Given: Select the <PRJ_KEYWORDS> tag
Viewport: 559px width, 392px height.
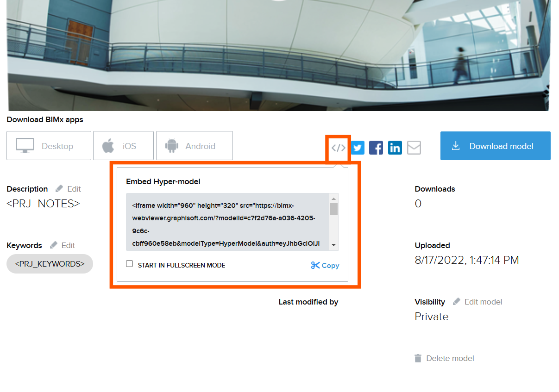Looking at the screenshot, I should coord(50,264).
